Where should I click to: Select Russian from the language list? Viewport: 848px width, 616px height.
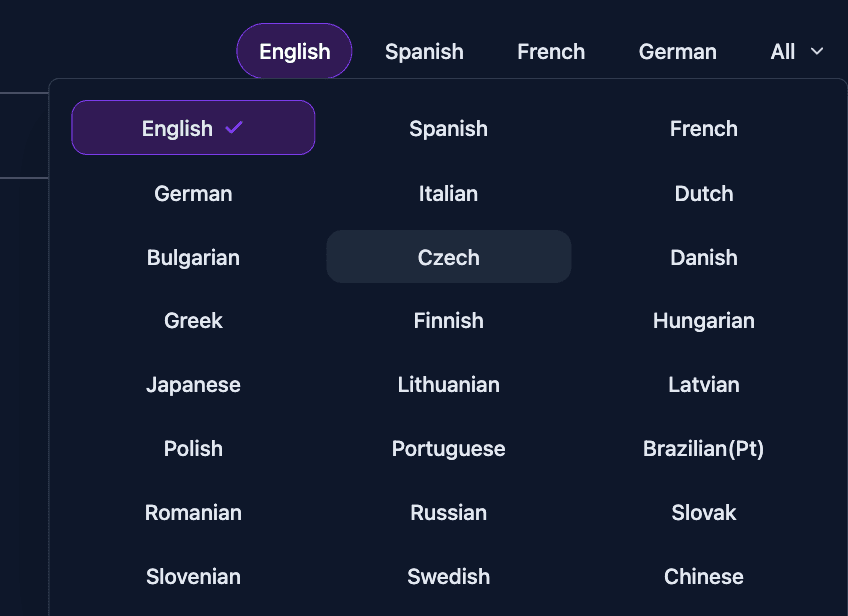coord(448,512)
